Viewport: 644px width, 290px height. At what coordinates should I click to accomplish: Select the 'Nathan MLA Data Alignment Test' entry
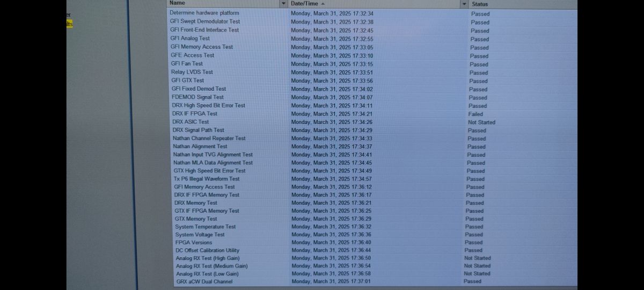tap(213, 163)
